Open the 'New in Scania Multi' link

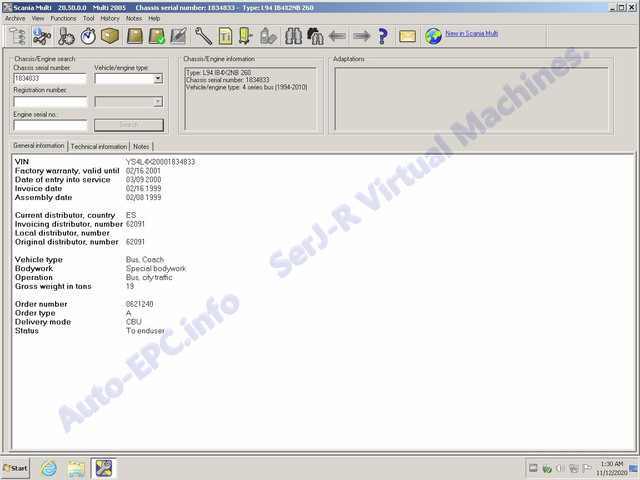[x=471, y=33]
